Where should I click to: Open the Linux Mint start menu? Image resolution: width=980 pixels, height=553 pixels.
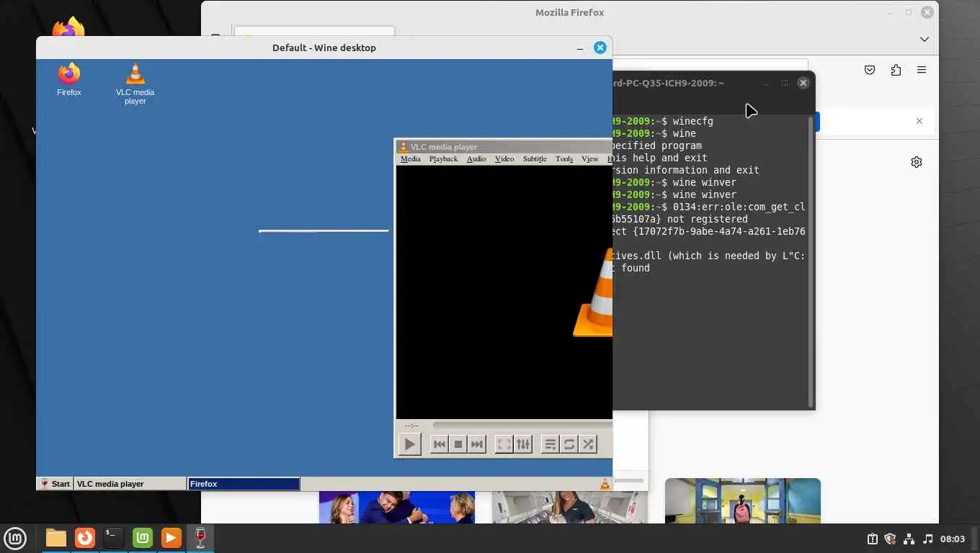pos(15,538)
